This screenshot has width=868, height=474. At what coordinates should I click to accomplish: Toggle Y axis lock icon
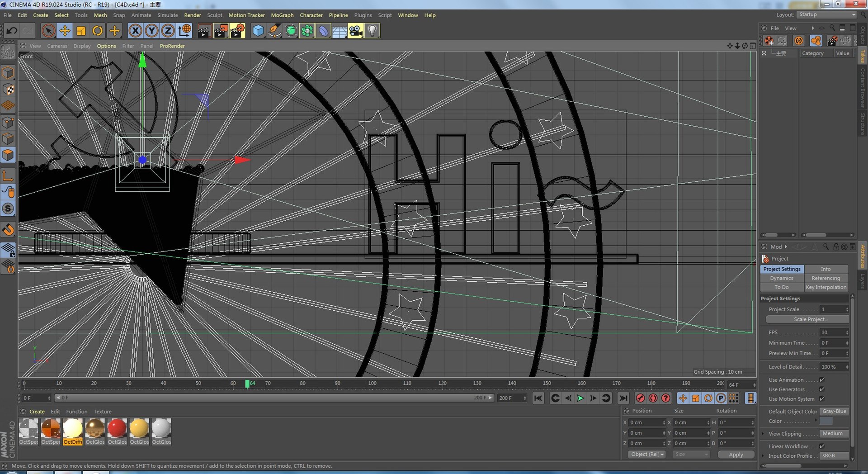point(151,31)
